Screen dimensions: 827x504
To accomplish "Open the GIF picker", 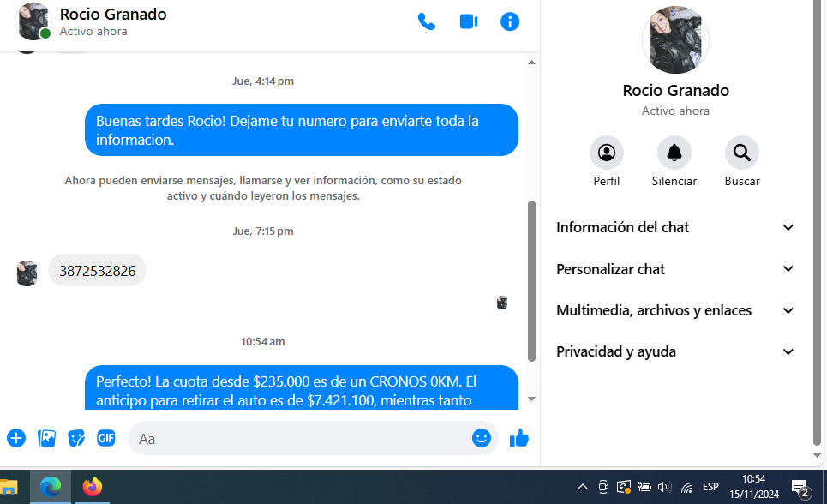I will (x=106, y=438).
